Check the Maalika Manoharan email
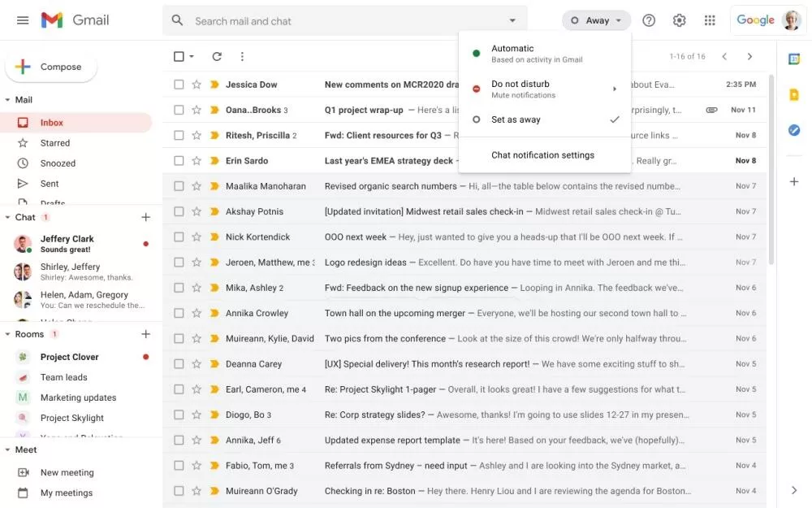The height and width of the screenshot is (508, 812). coord(179,186)
